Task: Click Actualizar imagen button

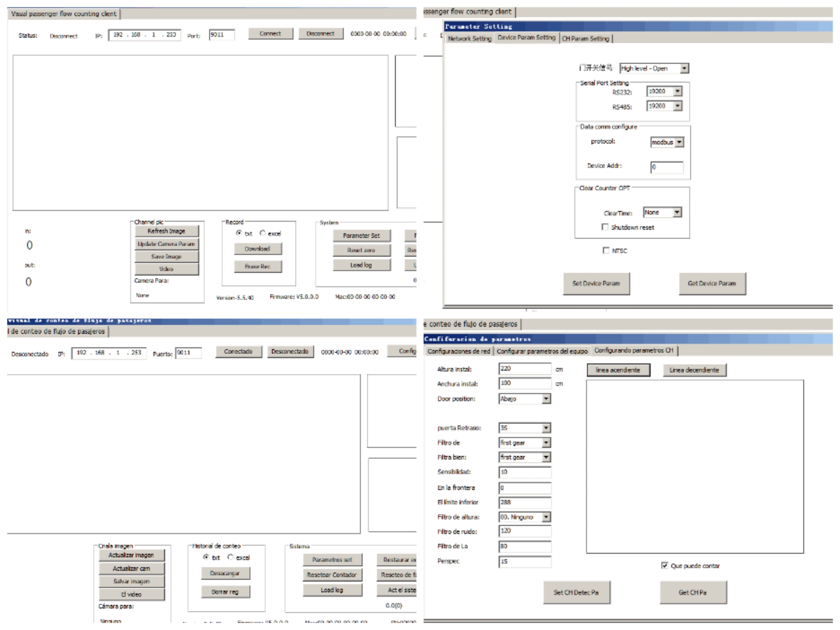Action: (x=131, y=555)
